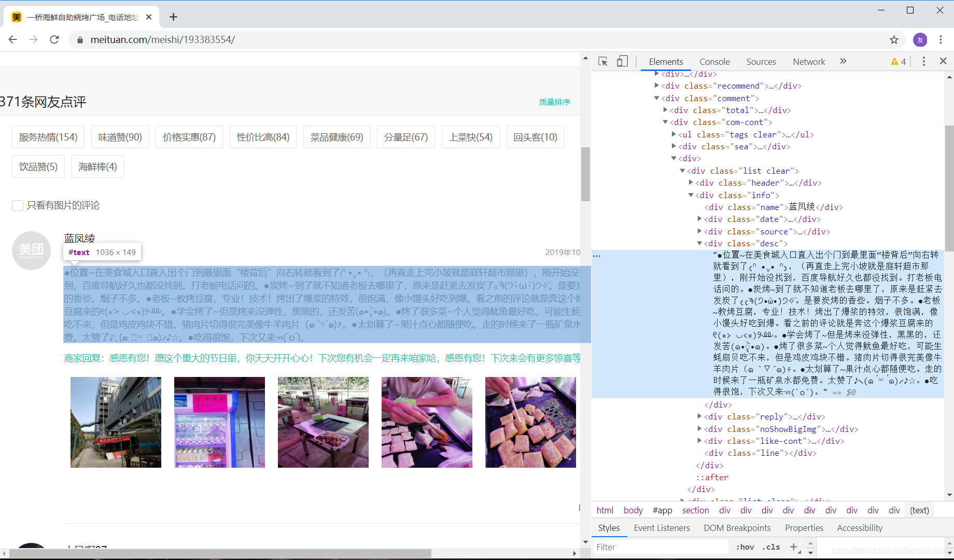
Task: Open the user profile avatar in Chrome toolbar
Action: point(920,39)
